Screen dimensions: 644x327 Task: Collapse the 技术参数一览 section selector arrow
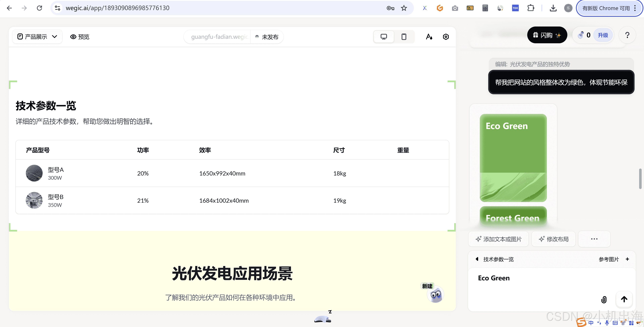click(x=477, y=259)
